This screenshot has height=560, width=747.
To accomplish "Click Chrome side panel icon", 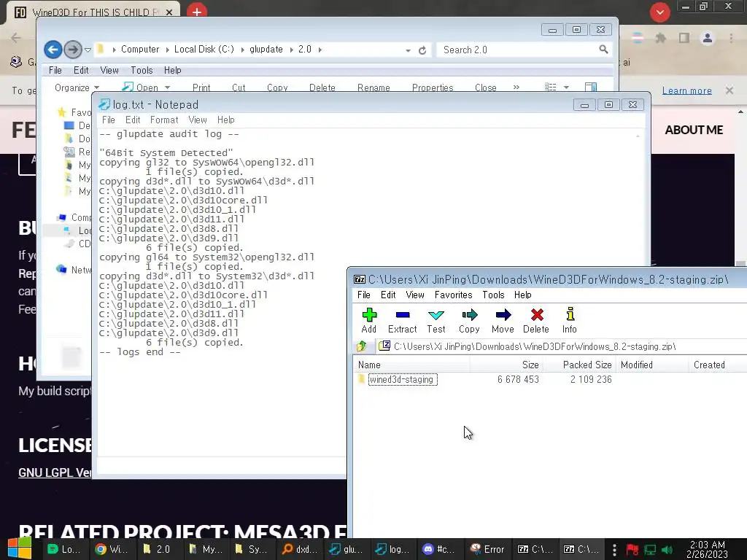I will point(684,38).
